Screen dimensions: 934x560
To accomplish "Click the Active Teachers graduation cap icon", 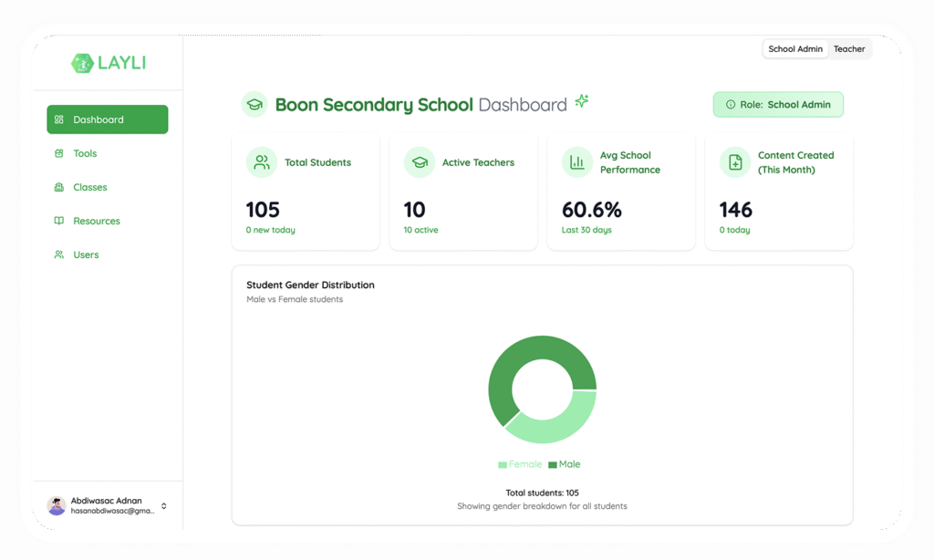I will (420, 162).
